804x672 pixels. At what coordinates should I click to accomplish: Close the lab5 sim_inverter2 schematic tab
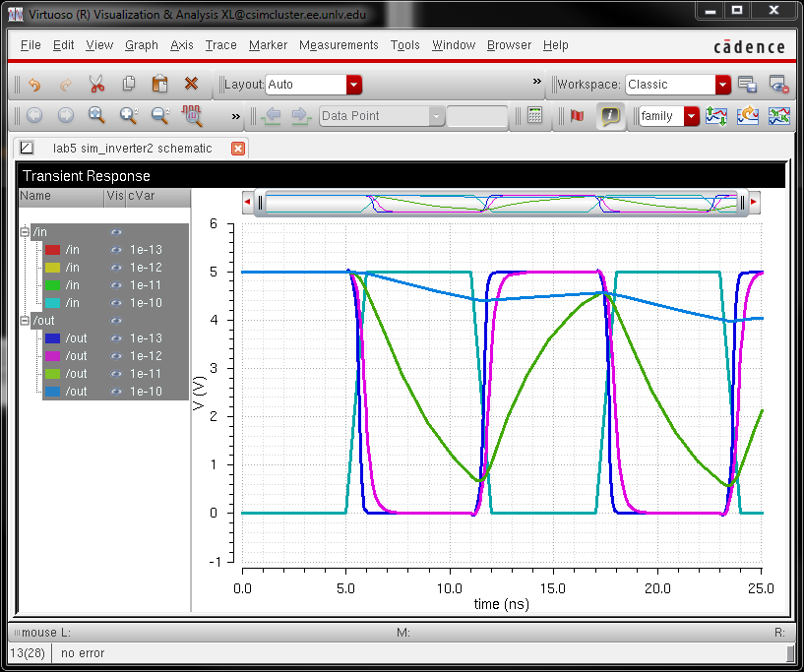coord(237,149)
